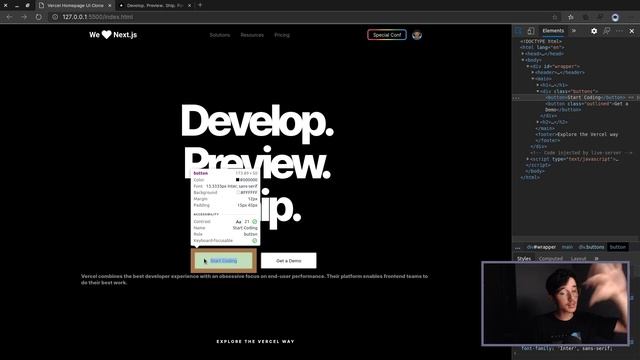The width and height of the screenshot is (640, 360).
Task: Click the user avatar in page header
Action: pos(417,35)
